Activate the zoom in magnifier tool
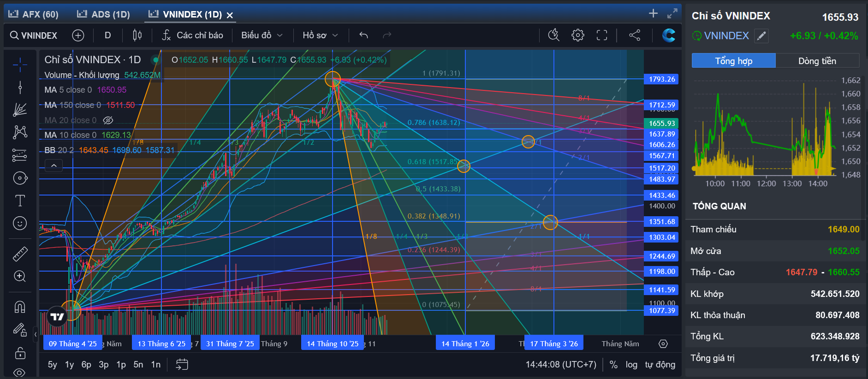 tap(20, 276)
